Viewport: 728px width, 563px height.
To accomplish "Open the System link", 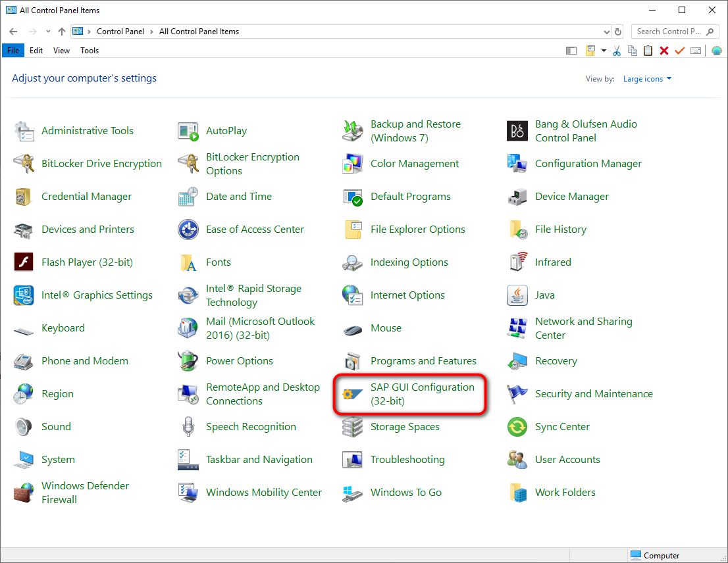I will pos(45,460).
